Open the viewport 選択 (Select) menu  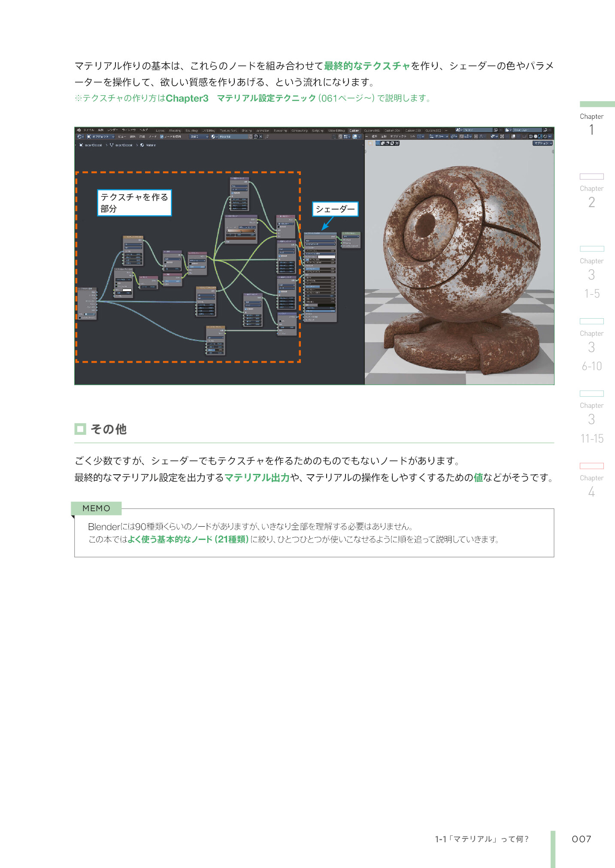click(374, 136)
